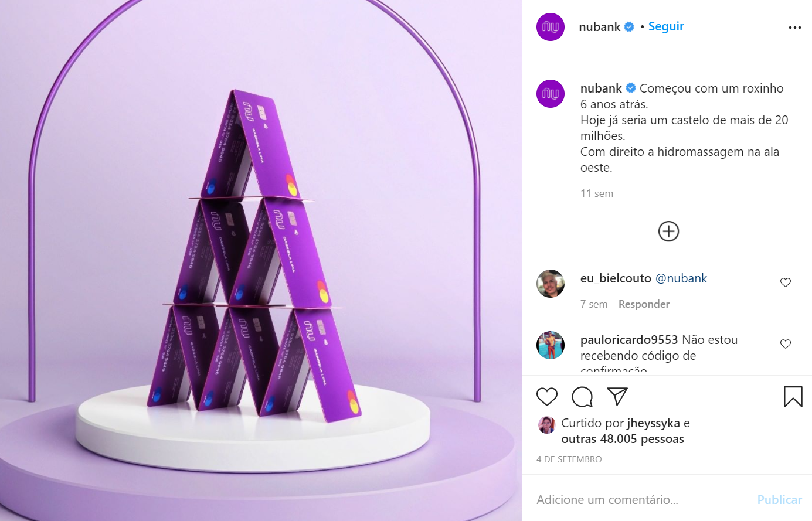Load more comments with the plus circle
Image resolution: width=812 pixels, height=521 pixels.
coord(668,231)
